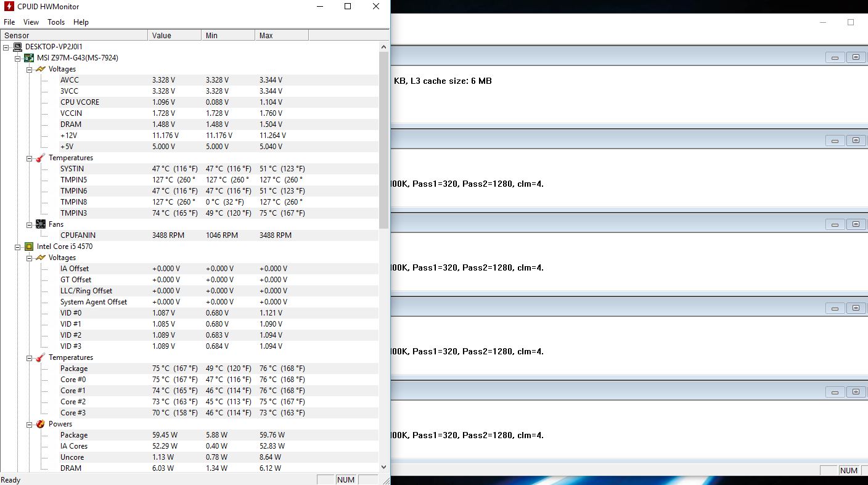868x485 pixels.
Task: Collapse the Powers group
Action: tap(30, 424)
